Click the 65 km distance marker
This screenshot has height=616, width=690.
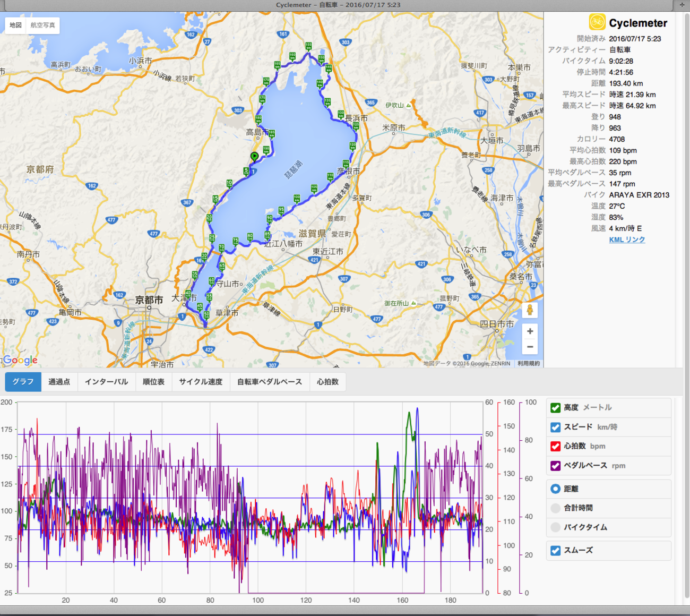[222, 266]
